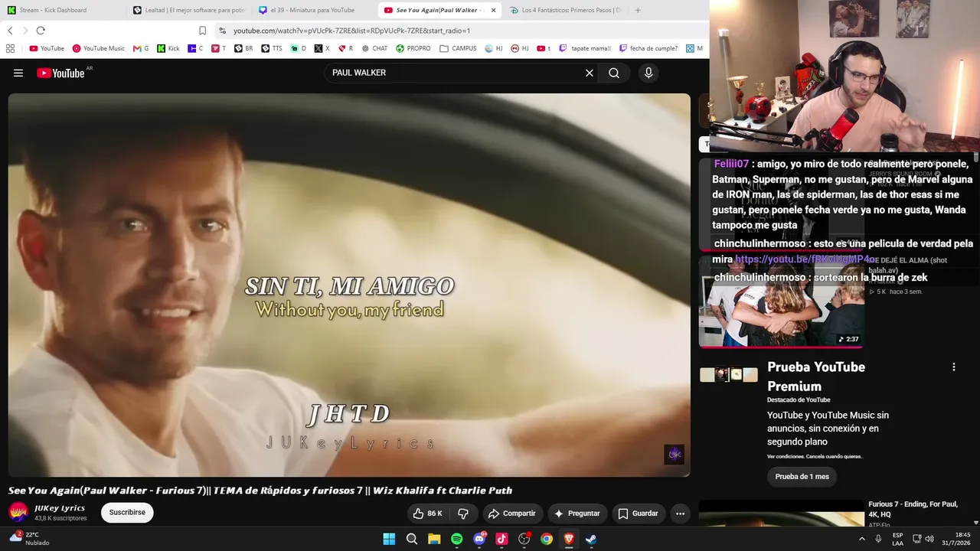Image resolution: width=980 pixels, height=551 pixels.
Task: Bookmark this page in the address bar
Action: (x=202, y=31)
